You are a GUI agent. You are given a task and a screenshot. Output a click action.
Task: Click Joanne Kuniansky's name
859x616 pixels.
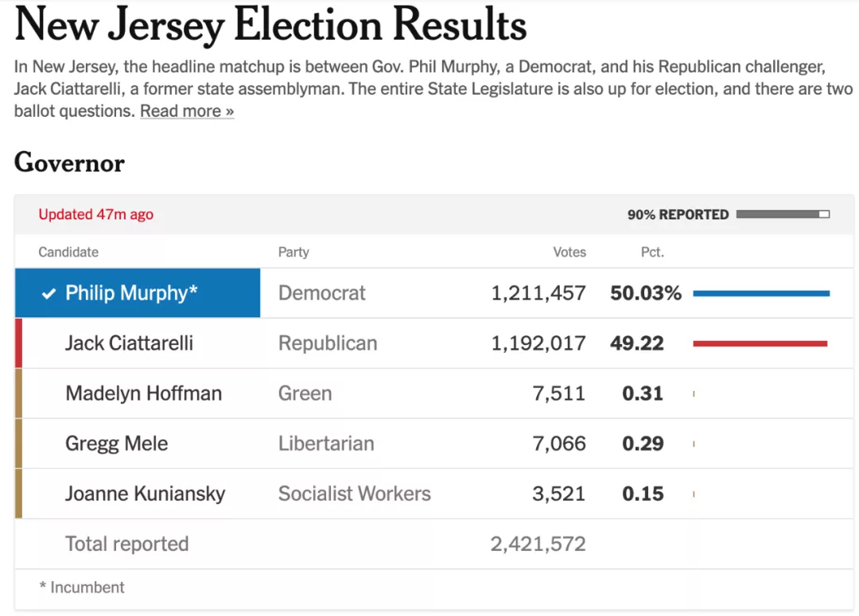point(145,494)
